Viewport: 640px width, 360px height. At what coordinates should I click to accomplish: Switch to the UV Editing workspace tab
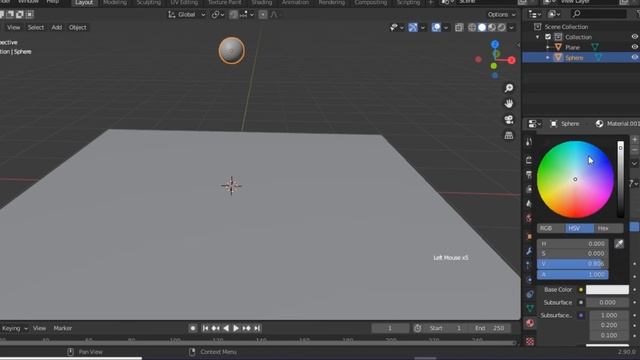(184, 2)
